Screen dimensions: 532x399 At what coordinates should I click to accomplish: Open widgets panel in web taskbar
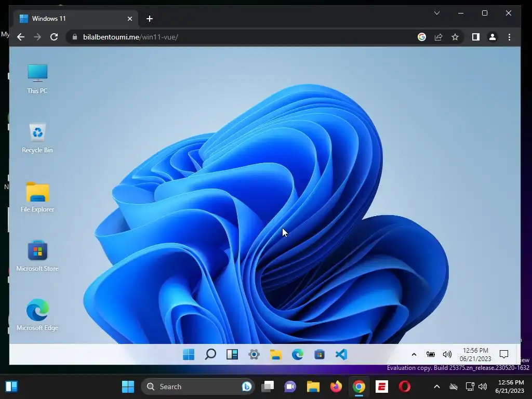(232, 354)
